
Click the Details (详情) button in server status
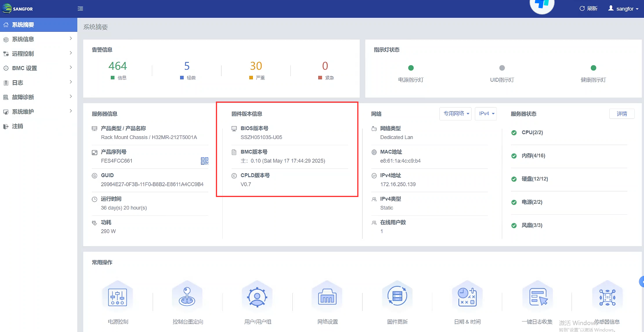tap(622, 114)
